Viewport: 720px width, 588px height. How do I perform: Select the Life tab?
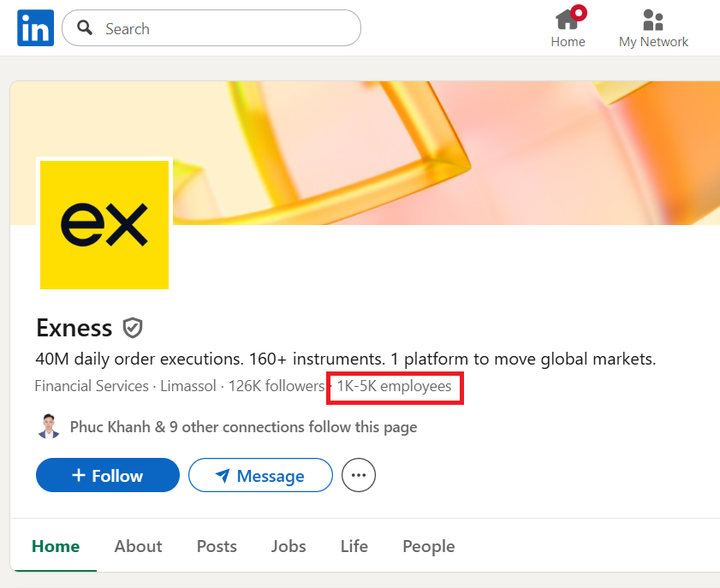pyautogui.click(x=354, y=546)
